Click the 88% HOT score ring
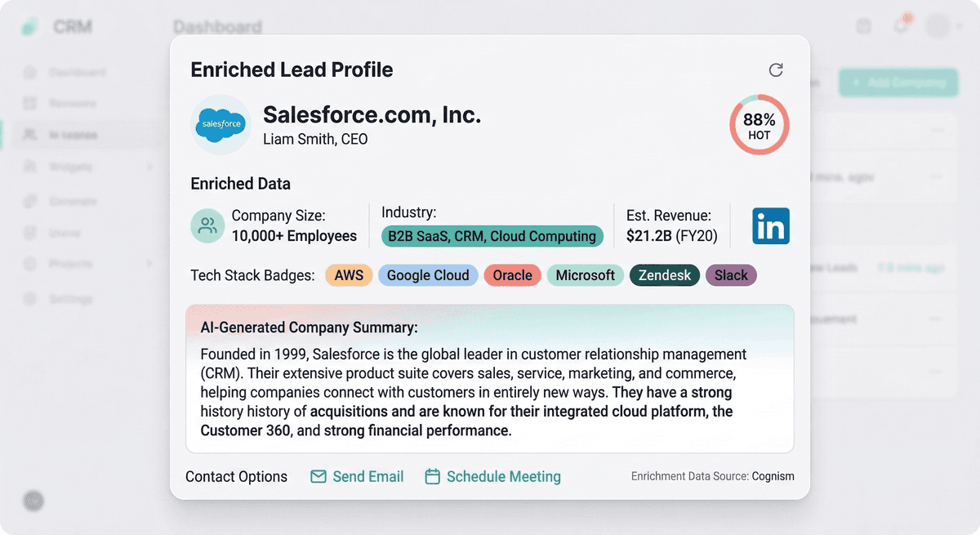This screenshot has width=980, height=535. click(x=759, y=124)
